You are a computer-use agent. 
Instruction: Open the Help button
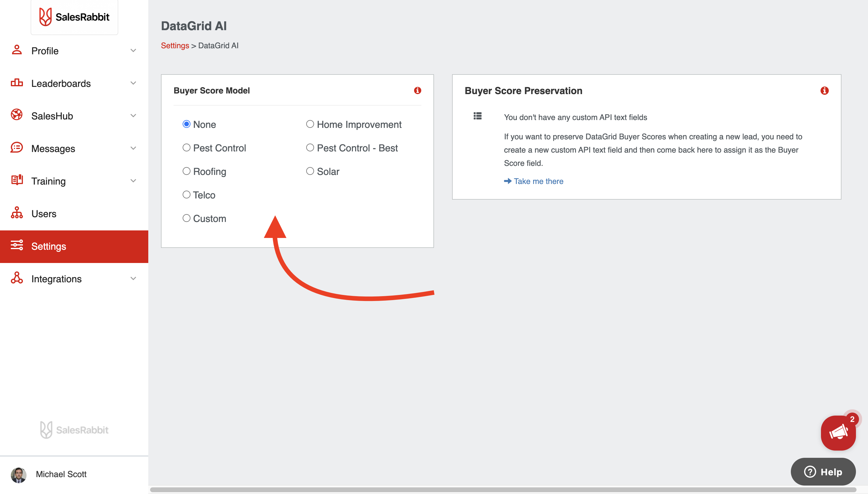[x=823, y=472]
